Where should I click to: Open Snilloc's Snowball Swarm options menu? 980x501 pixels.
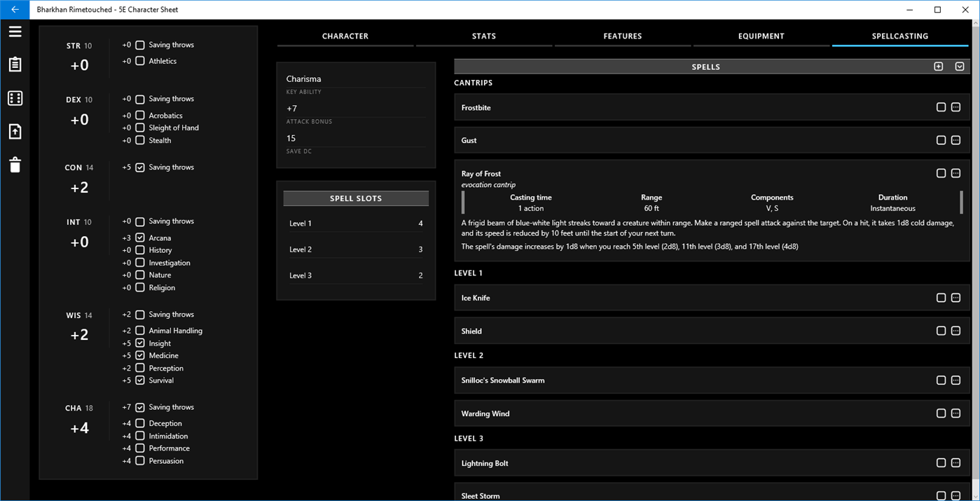[956, 380]
